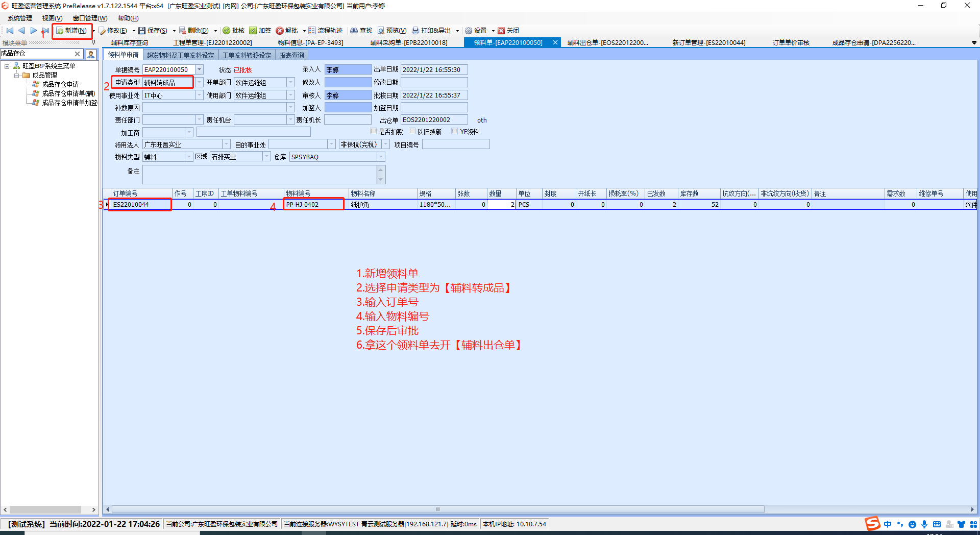Click the 修改(E) edit button
This screenshot has width=980, height=535.
click(x=113, y=31)
